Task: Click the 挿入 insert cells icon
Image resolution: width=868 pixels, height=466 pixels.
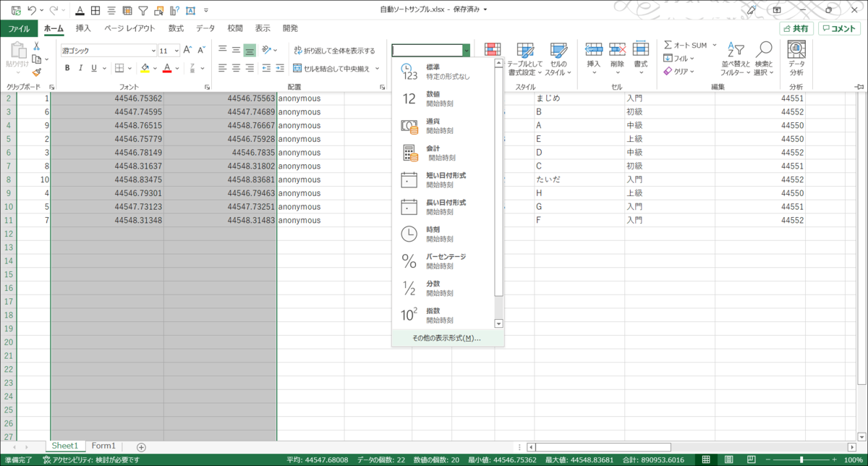Action: [594, 49]
